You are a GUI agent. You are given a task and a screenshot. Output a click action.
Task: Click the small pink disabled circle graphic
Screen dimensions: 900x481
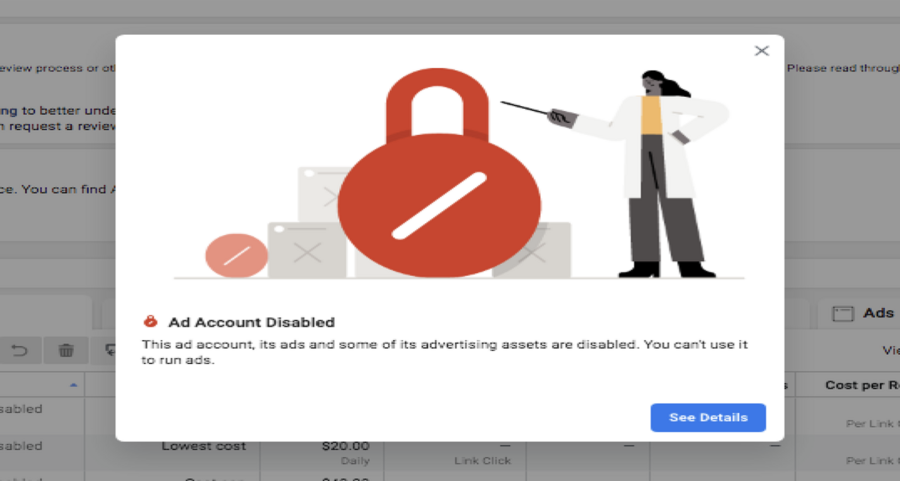click(x=236, y=255)
